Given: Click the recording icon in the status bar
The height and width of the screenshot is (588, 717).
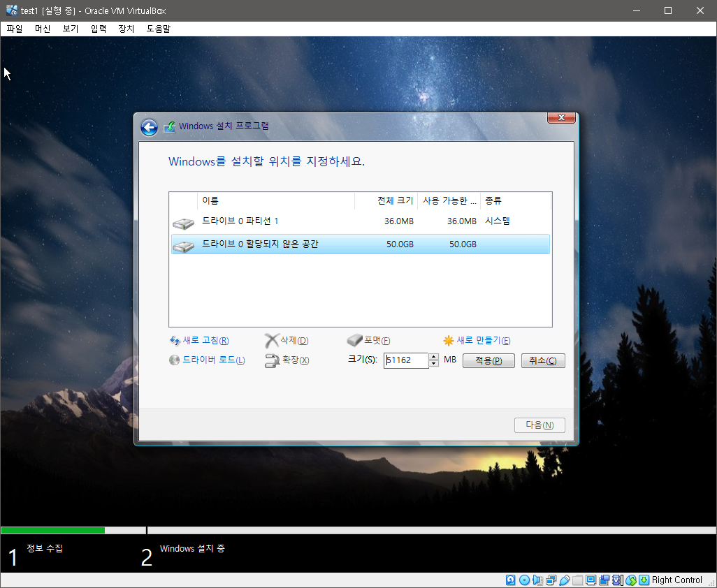Looking at the screenshot, I should [x=604, y=580].
